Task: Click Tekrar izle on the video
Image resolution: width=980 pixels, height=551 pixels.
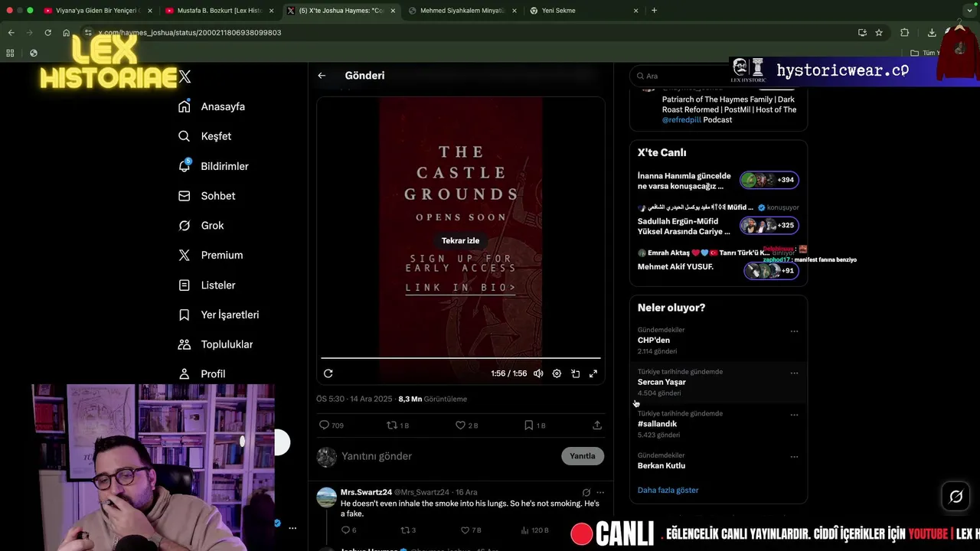Action: coord(460,240)
